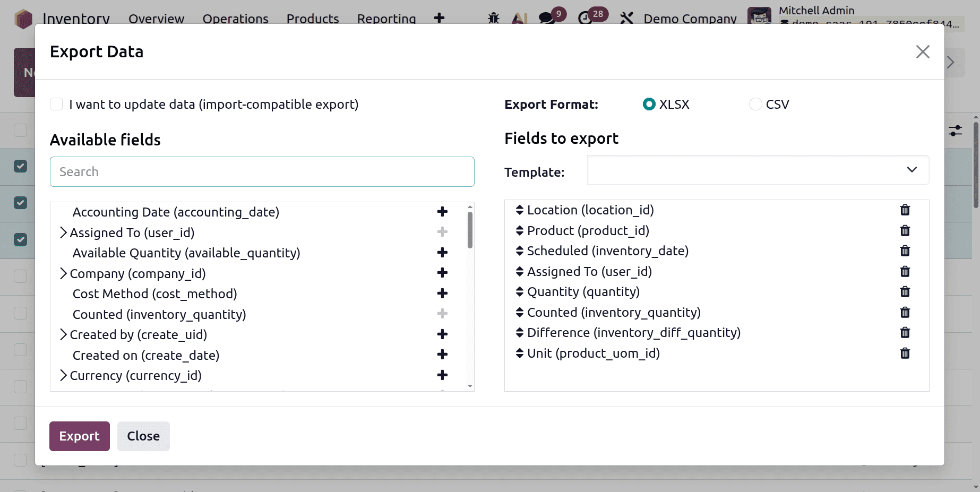Click the Close button
This screenshot has width=980, height=492.
click(x=143, y=436)
